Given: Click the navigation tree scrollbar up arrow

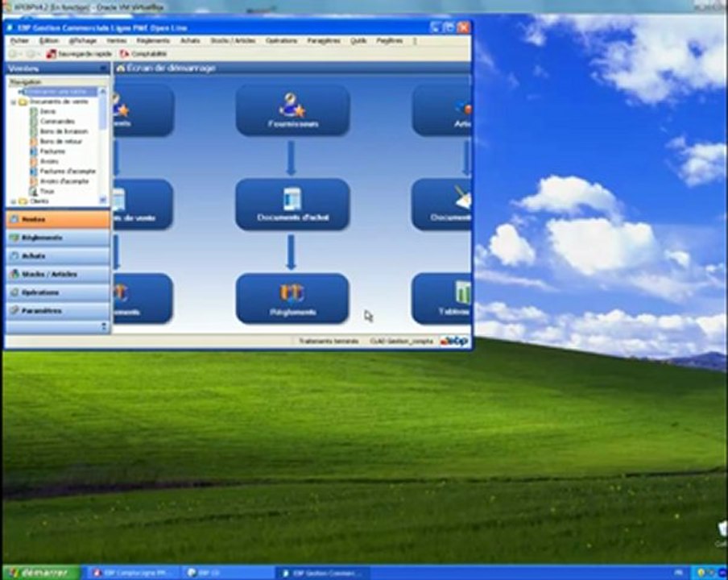Looking at the screenshot, I should [x=103, y=92].
